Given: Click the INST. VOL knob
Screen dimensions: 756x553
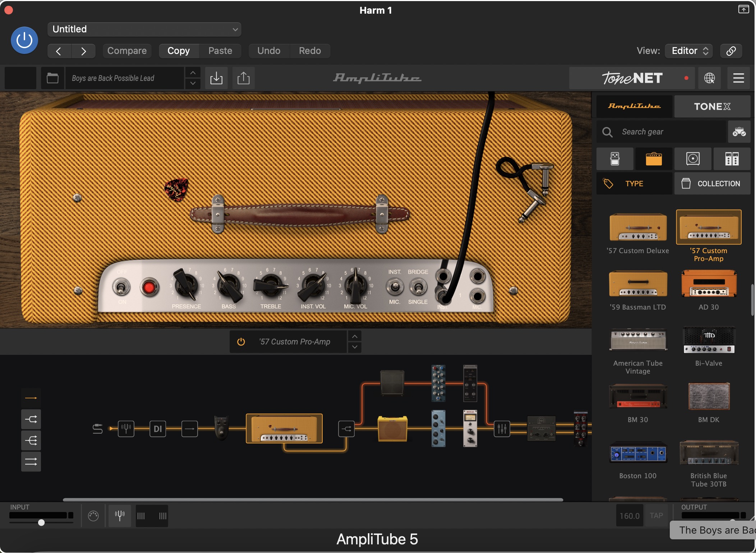Looking at the screenshot, I should [313, 285].
